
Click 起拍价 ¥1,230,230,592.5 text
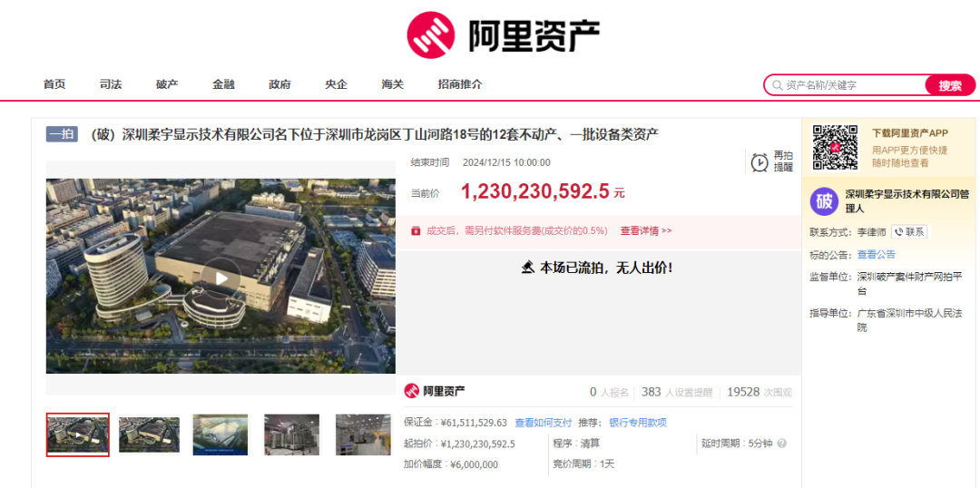[459, 444]
